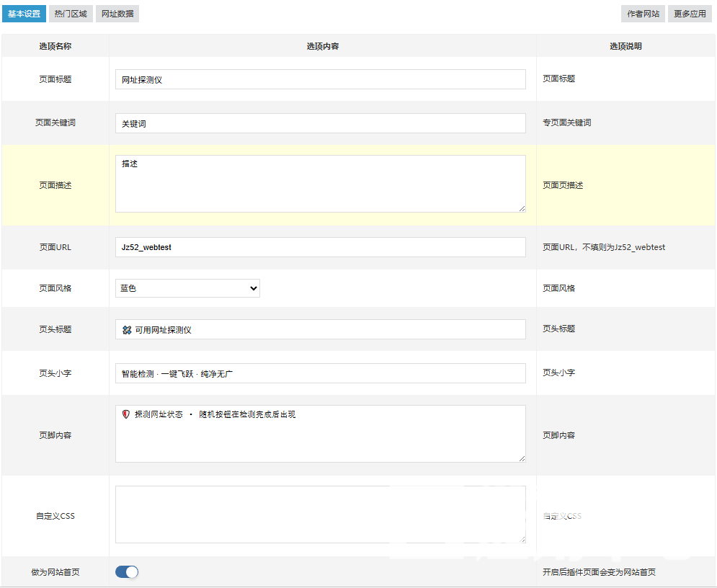Image resolution: width=717 pixels, height=588 pixels.
Task: Click the 选项内容 column header
Action: point(322,45)
